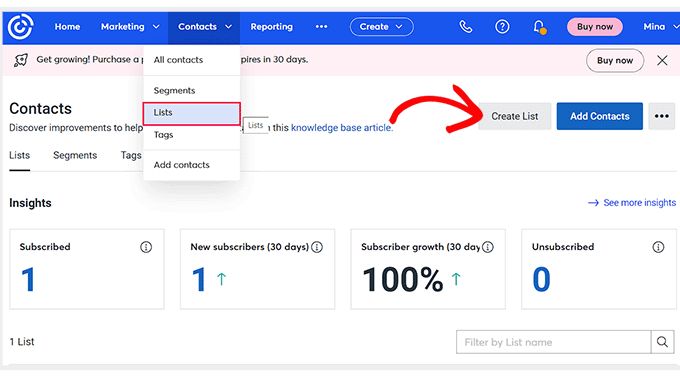
Task: Open the Create dropdown button
Action: point(382,27)
